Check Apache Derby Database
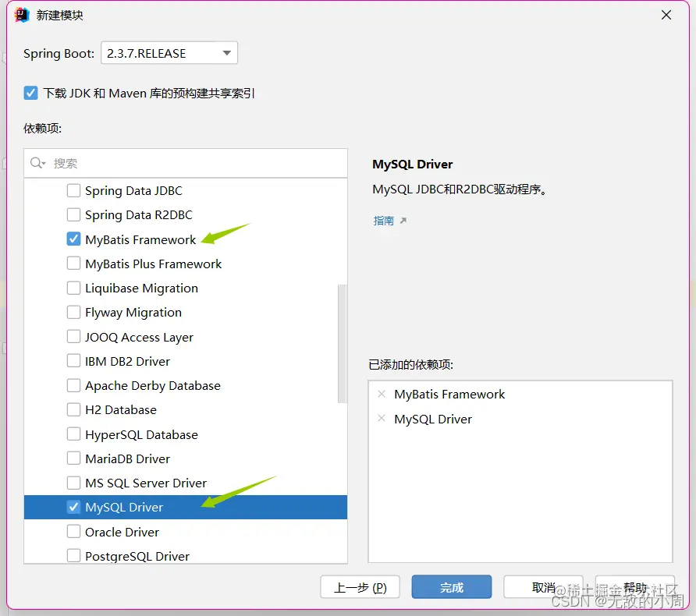Screen dimensions: 696x616 (x=73, y=385)
